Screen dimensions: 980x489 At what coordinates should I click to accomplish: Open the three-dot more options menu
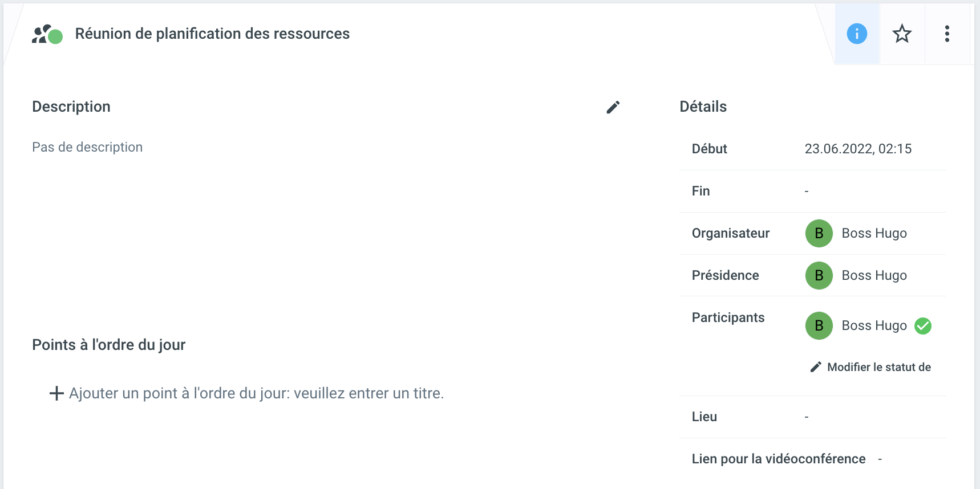point(947,34)
